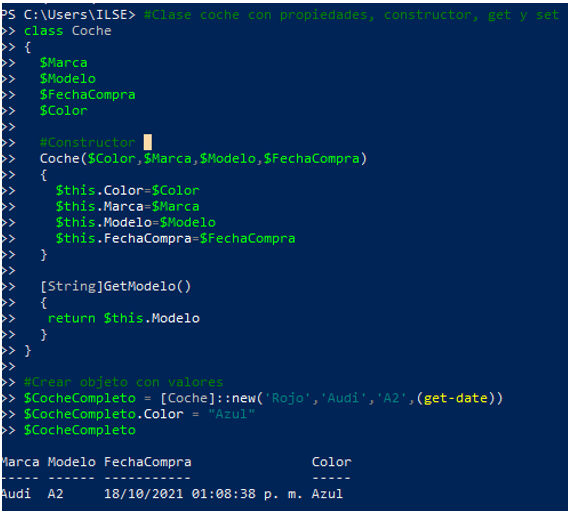Click the date value 18/10/2021 in output
Image resolution: width=568 pixels, height=511 pixels.
click(x=143, y=494)
